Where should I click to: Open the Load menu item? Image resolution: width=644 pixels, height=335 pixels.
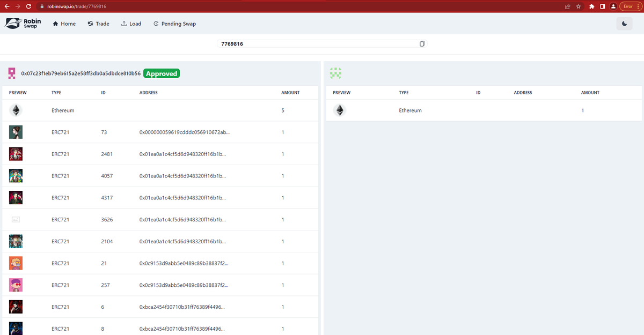[131, 24]
